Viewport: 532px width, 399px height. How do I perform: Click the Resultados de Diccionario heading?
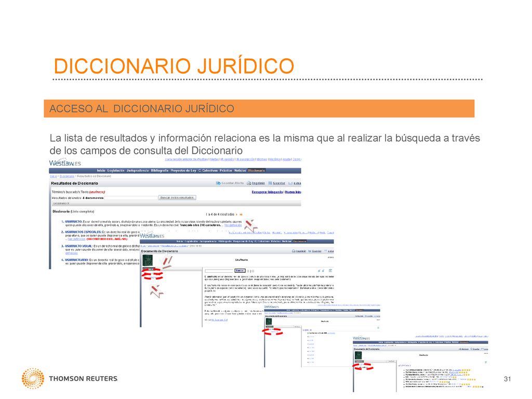point(74,183)
